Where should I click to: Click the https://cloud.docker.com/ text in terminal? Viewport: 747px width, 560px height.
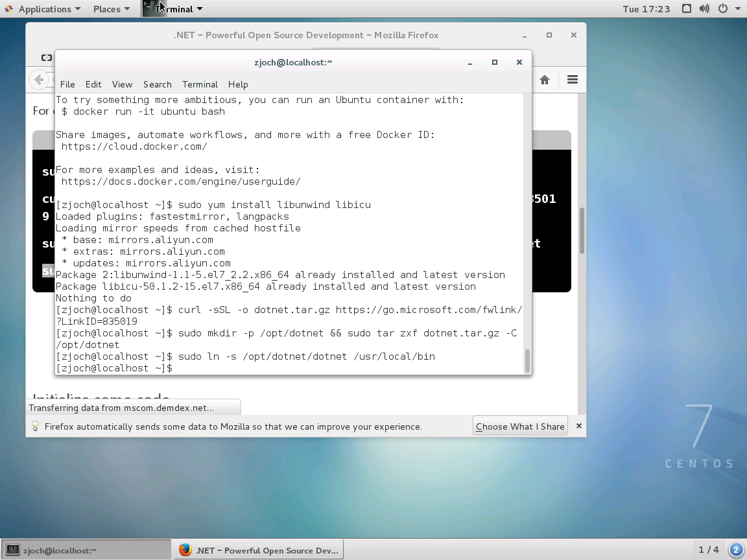(134, 146)
